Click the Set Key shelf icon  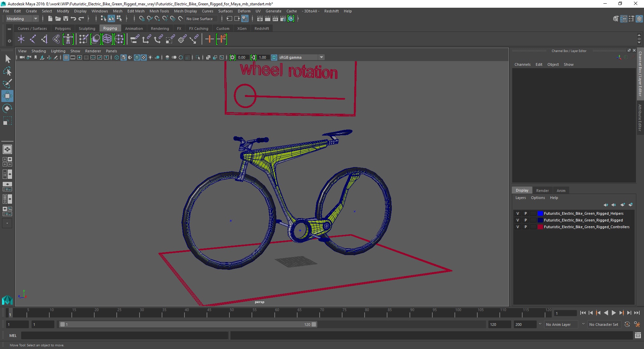(x=210, y=39)
